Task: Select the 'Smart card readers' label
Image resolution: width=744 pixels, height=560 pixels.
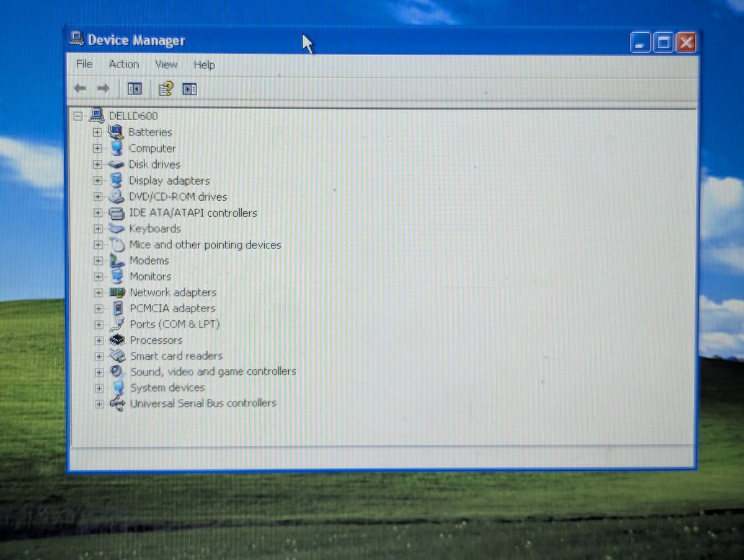Action: pyautogui.click(x=176, y=356)
